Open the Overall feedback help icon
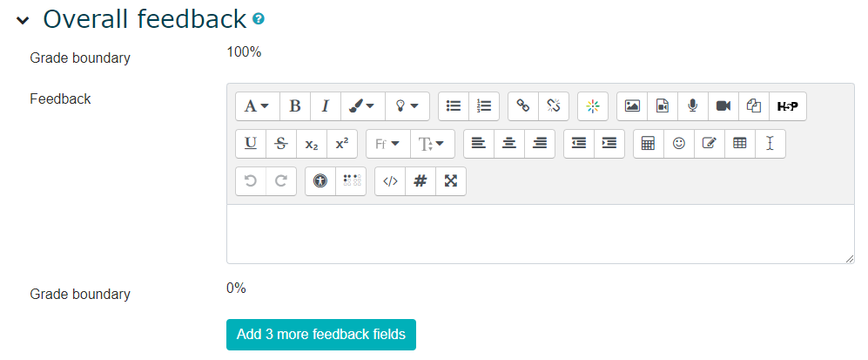 point(259,18)
